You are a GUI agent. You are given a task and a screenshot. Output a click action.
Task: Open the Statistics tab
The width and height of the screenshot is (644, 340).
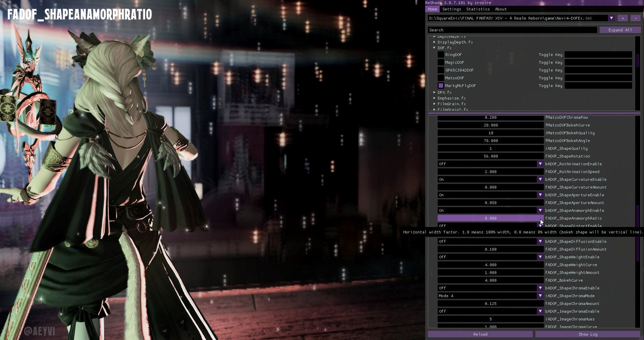(478, 9)
